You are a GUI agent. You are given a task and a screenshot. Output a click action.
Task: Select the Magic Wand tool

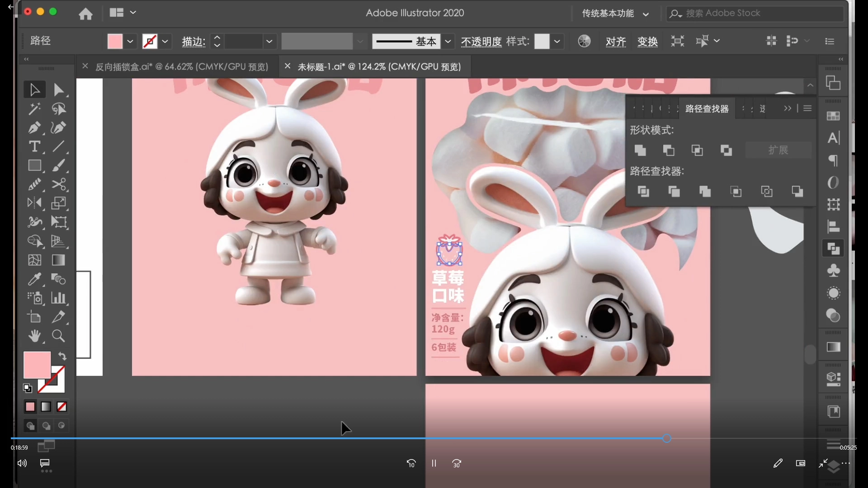pos(34,109)
